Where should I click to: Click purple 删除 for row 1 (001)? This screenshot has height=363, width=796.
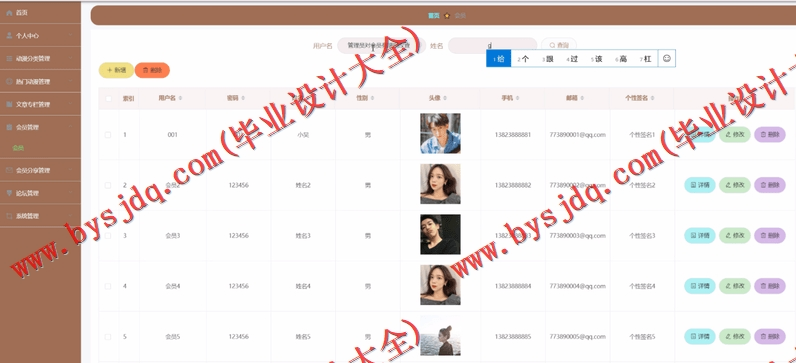770,135
